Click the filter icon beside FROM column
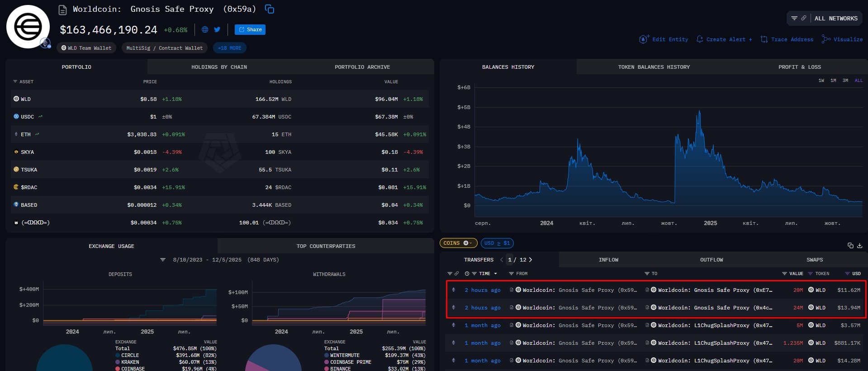Viewport: 868px width, 371px height. [x=511, y=274]
